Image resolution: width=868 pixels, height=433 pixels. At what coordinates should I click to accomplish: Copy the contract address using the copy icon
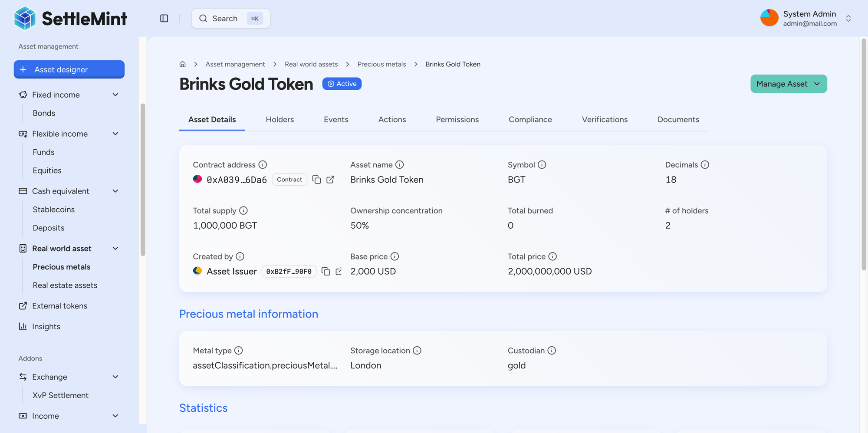pos(316,179)
